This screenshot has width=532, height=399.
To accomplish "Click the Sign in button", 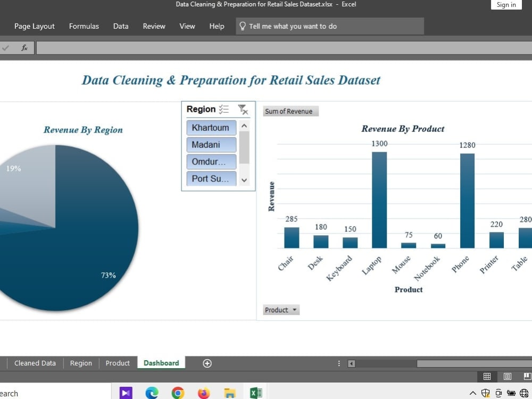I will click(x=506, y=5).
